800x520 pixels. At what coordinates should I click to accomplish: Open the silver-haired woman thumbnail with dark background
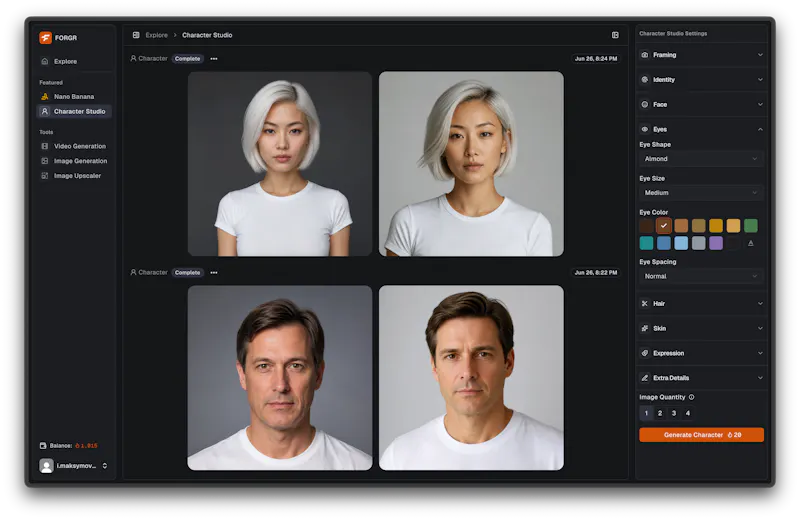(280, 164)
